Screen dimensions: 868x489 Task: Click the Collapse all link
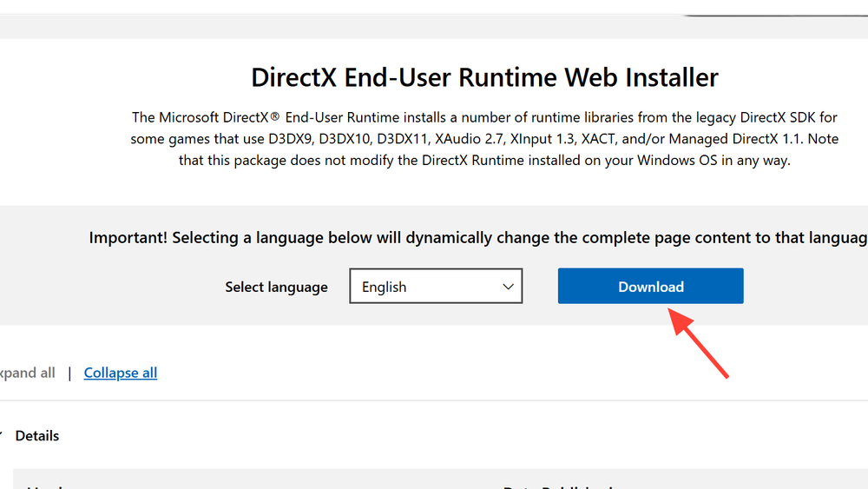tap(120, 373)
